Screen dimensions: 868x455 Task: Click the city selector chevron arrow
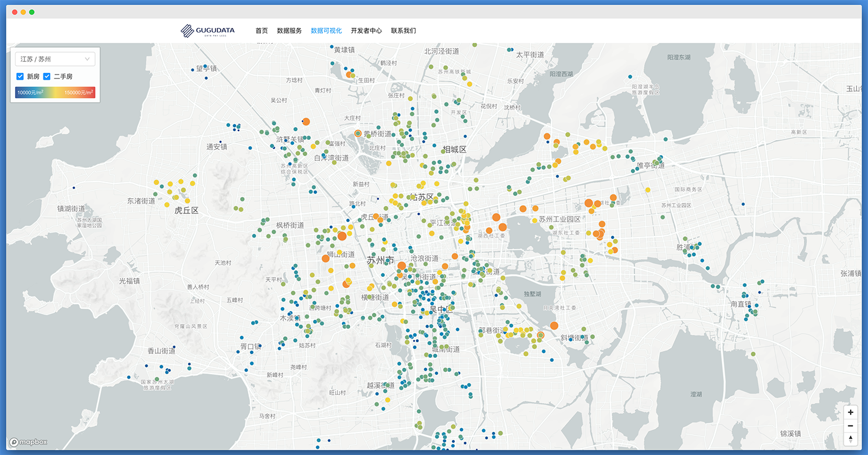[x=87, y=59]
